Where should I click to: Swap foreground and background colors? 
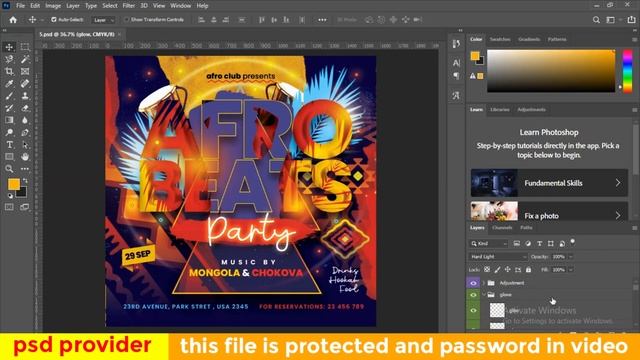point(25,180)
